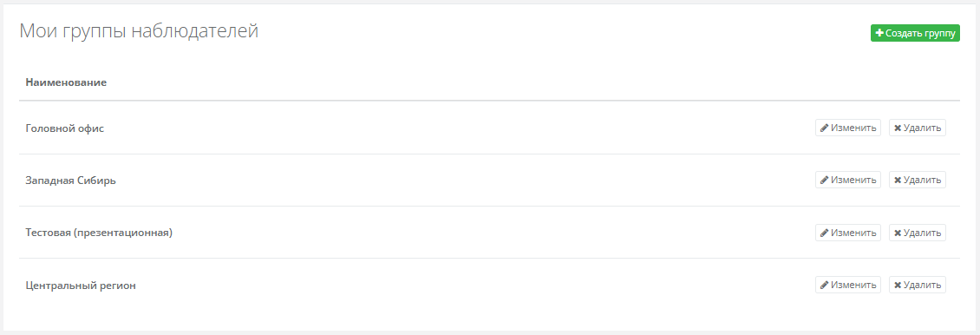The image size is (980, 335).
Task: Click pencil icon in Головной офис row
Action: pos(825,128)
